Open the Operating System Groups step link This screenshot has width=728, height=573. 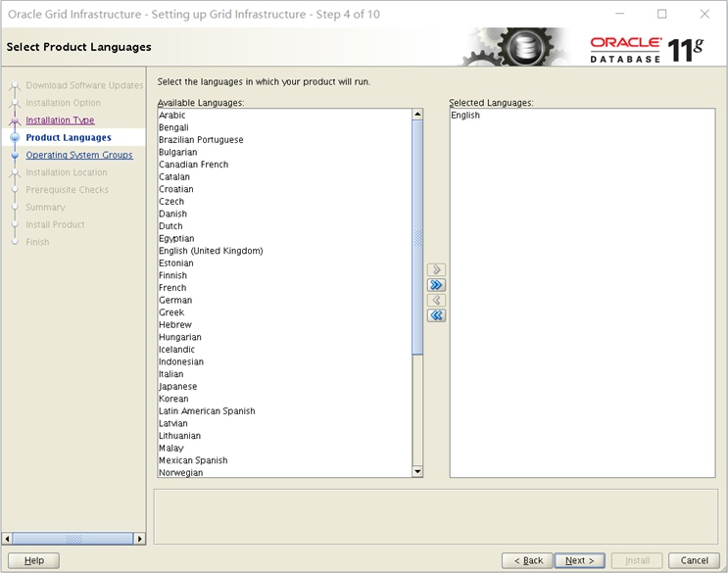[x=79, y=155]
